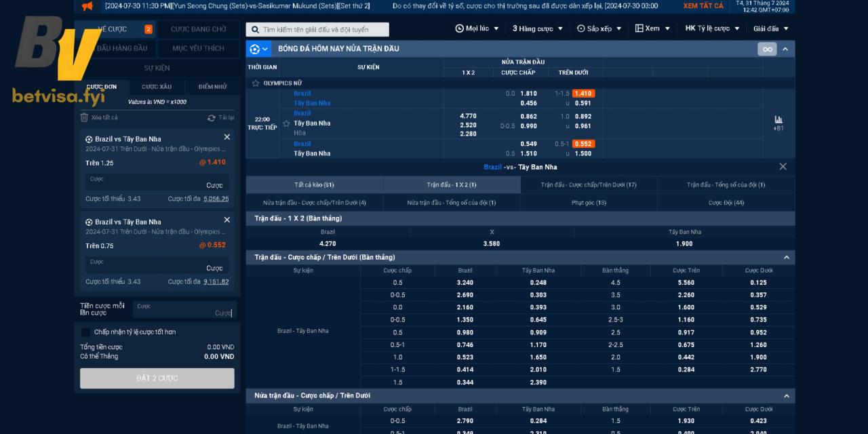
Task: Remove the 'Trên 1.25' bet slip entry
Action: 226,137
